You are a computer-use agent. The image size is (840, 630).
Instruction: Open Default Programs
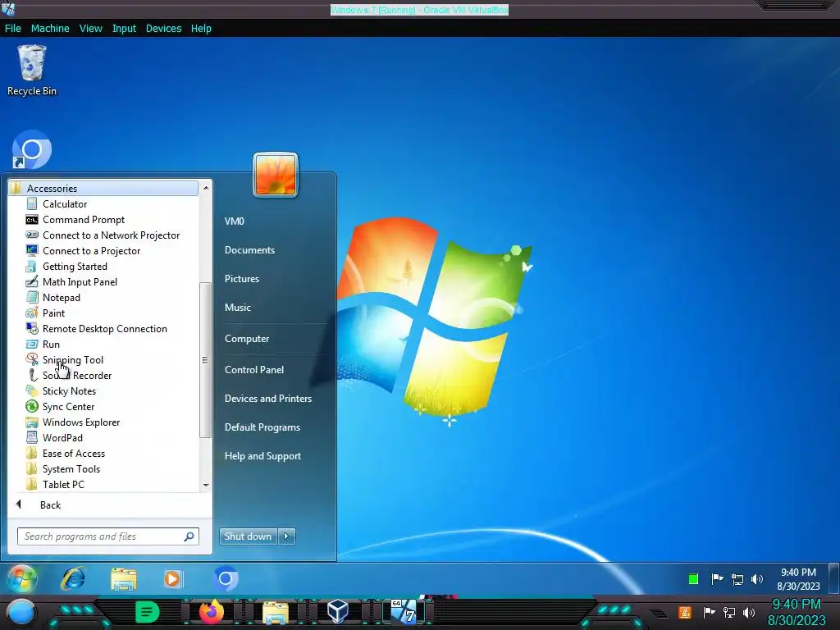click(x=262, y=427)
